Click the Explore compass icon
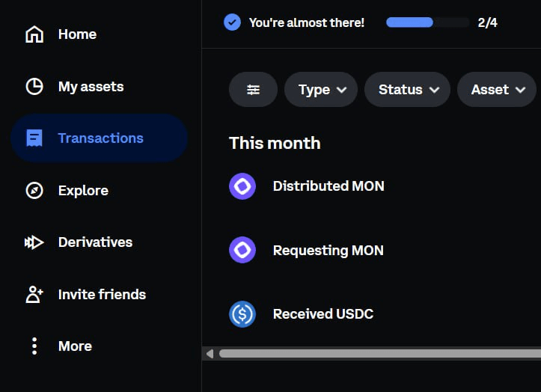Viewport: 541px width, 392px height. tap(34, 191)
